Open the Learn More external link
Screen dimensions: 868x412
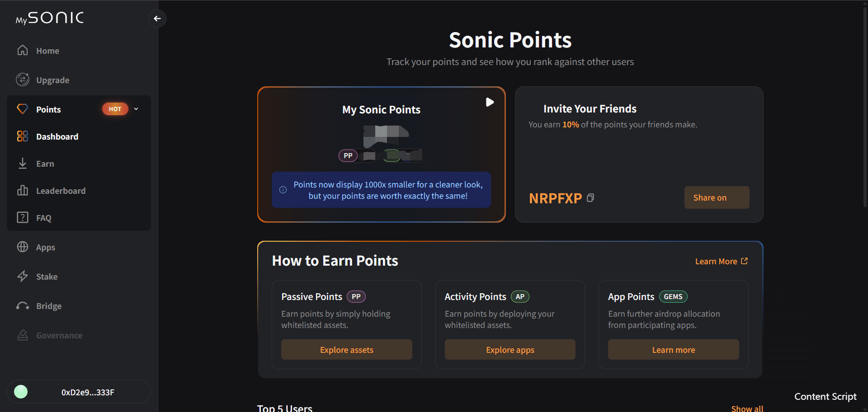(x=721, y=262)
